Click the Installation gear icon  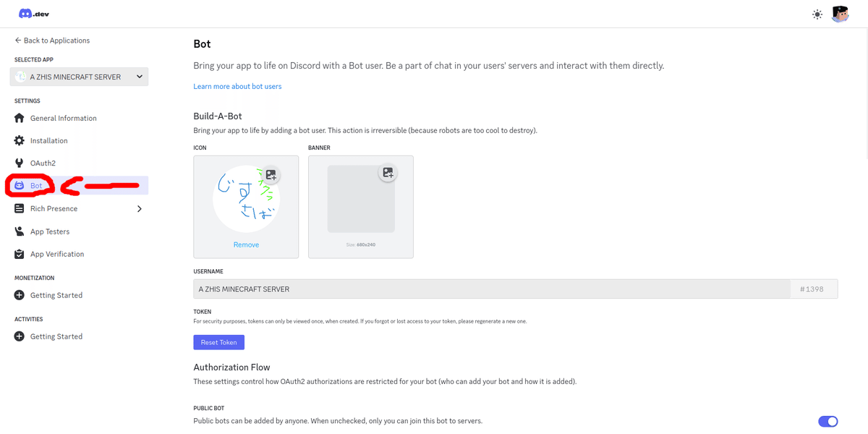pos(20,140)
